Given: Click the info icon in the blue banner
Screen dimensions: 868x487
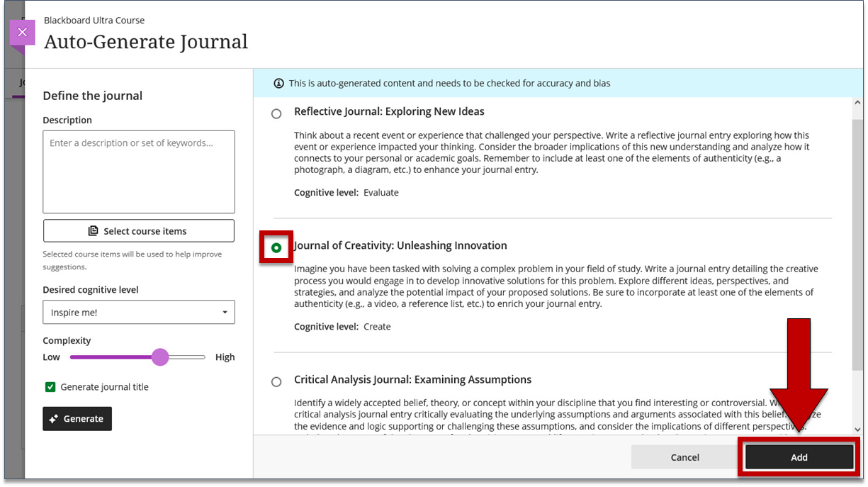Looking at the screenshot, I should point(279,84).
